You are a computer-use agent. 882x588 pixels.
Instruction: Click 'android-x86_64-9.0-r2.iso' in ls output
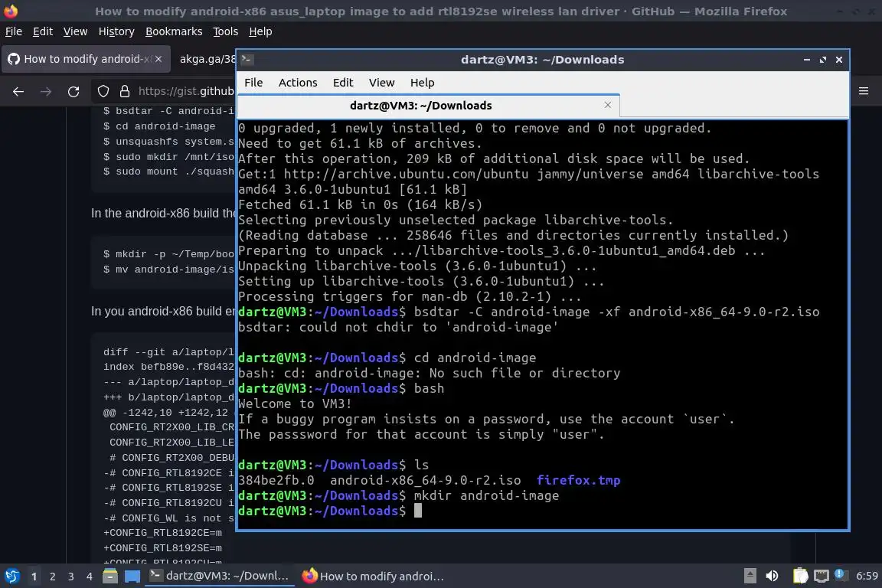(x=425, y=481)
